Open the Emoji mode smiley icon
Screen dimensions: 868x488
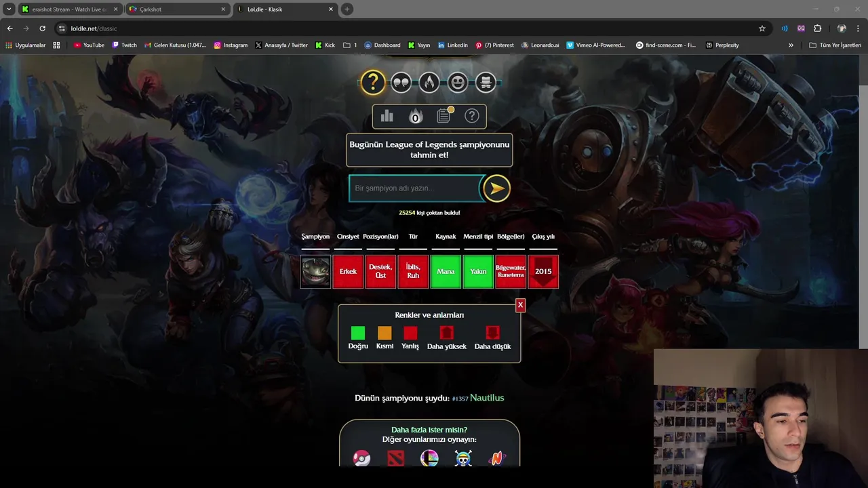458,83
